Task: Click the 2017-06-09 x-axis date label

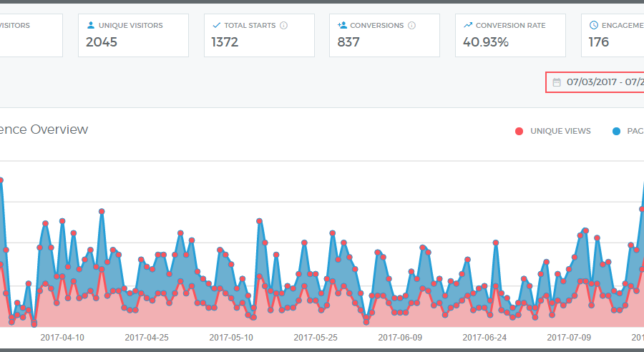Action: tap(400, 336)
